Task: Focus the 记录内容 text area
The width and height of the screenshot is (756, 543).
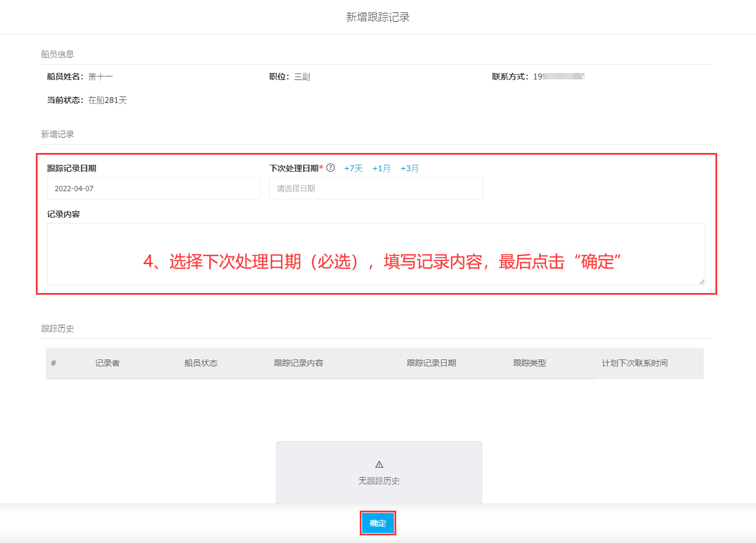Action: click(x=376, y=254)
